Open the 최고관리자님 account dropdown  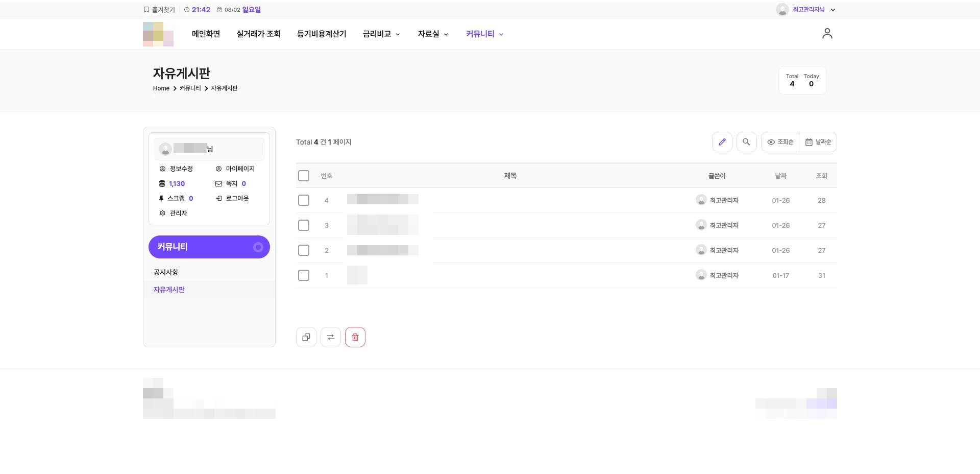[814, 10]
